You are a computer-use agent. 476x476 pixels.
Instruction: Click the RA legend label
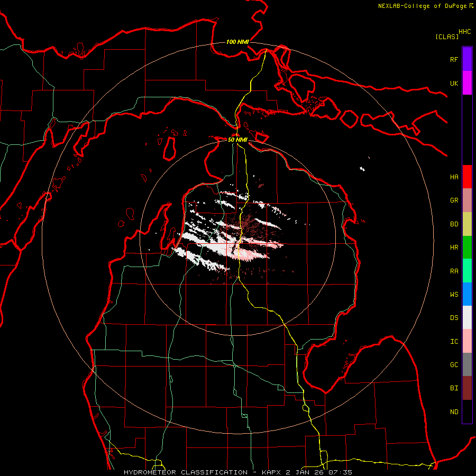[x=454, y=271]
